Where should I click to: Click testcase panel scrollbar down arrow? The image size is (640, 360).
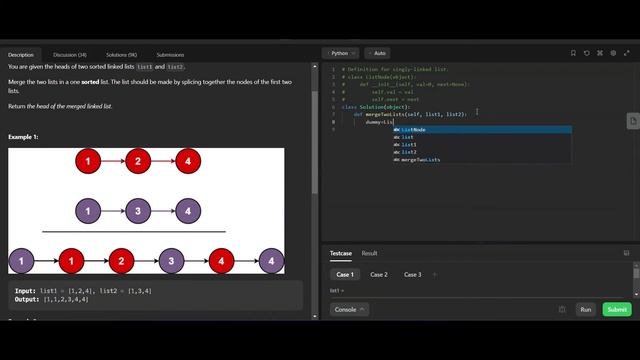point(636,294)
